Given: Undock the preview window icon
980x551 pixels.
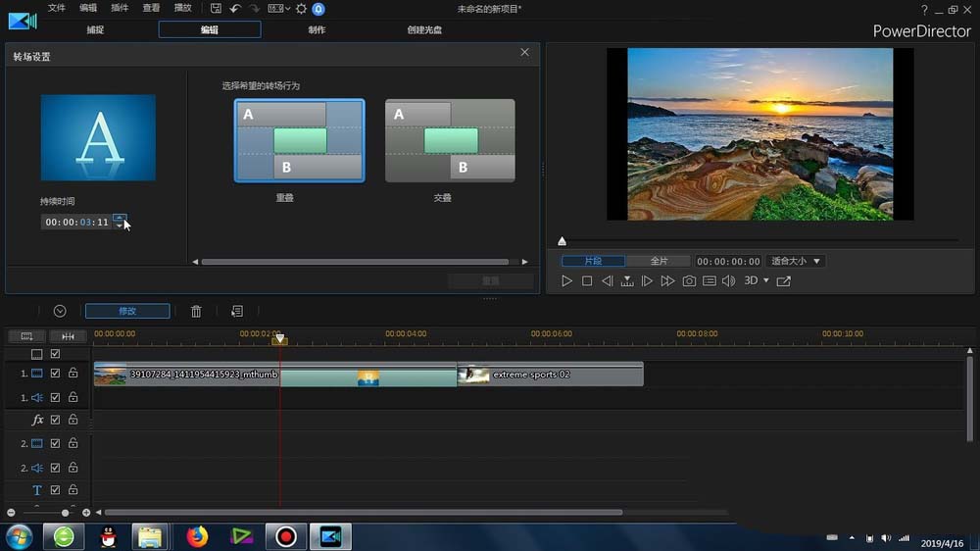Looking at the screenshot, I should pyautogui.click(x=783, y=281).
